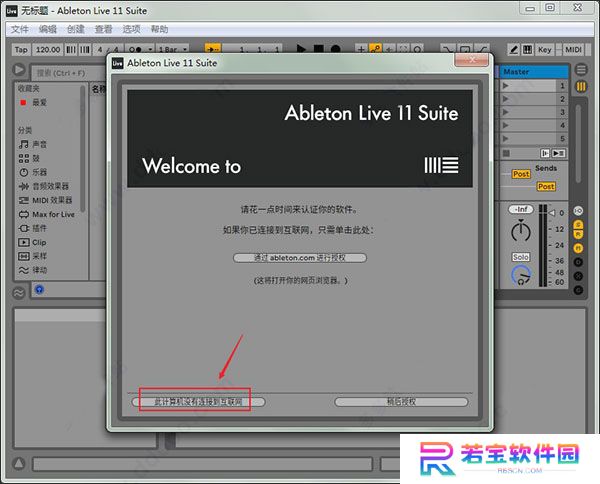Image resolution: width=600 pixels, height=484 pixels.
Task: Click the 4 / 4 time signature field
Action: tap(108, 49)
